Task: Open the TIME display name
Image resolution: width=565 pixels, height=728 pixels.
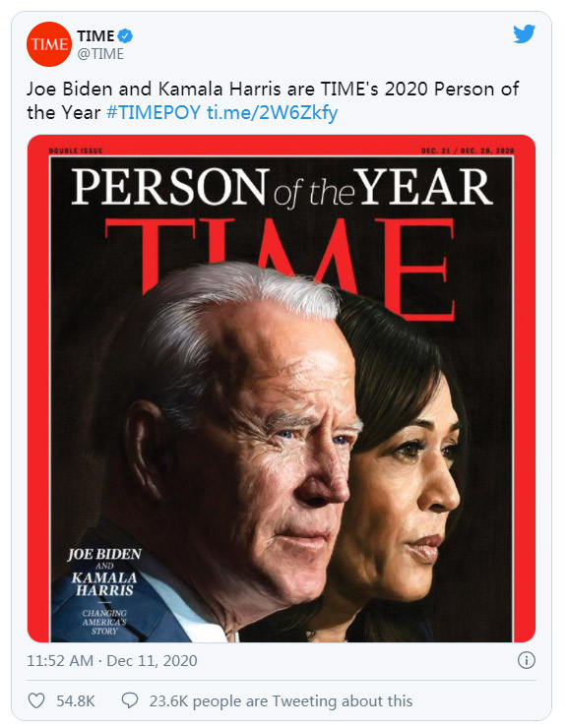Action: [95, 35]
